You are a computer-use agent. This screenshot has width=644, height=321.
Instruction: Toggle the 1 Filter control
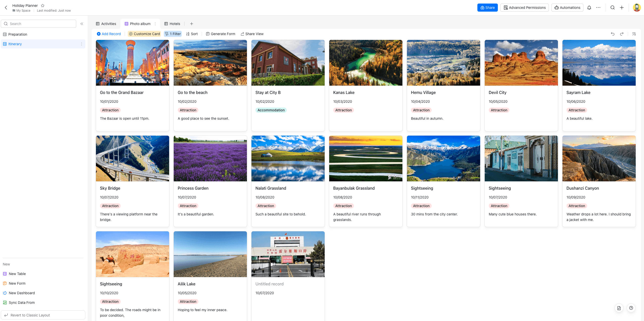(x=173, y=34)
